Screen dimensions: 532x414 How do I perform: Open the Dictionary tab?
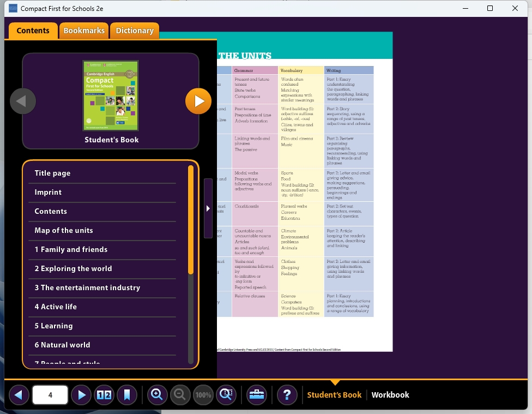click(x=135, y=31)
